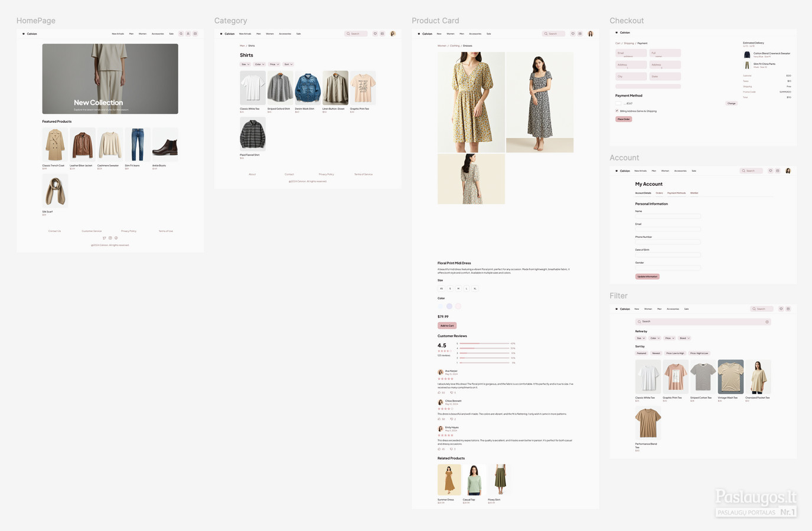The image size is (812, 531).
Task: Expand the Price refine dropdown in Filter
Action: (x=670, y=338)
